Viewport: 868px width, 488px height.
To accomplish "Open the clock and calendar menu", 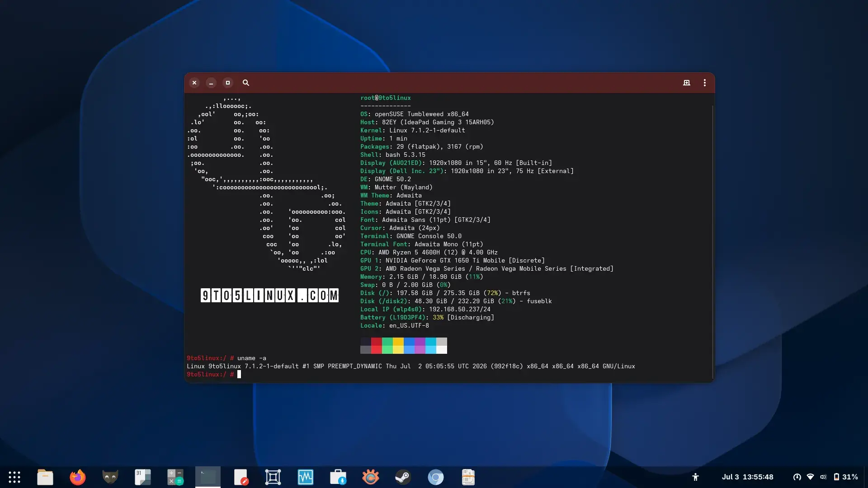I will (x=748, y=477).
